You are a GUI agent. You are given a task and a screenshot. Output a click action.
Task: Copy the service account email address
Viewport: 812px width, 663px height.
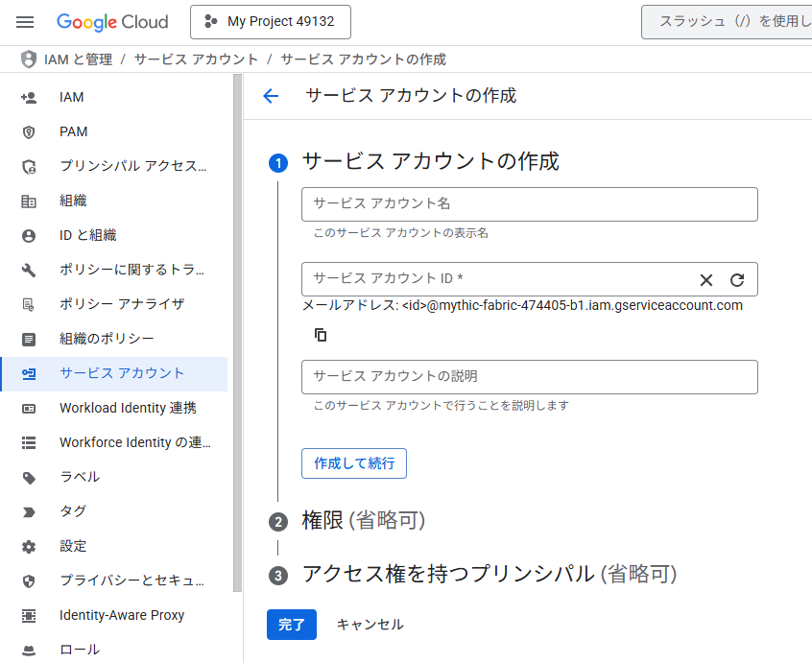(321, 335)
